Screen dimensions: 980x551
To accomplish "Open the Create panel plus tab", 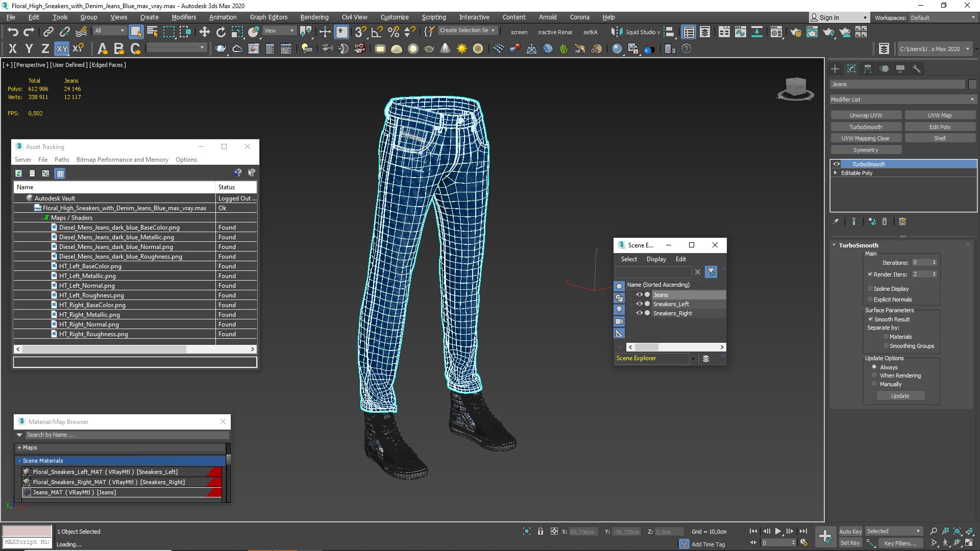I will [x=835, y=69].
